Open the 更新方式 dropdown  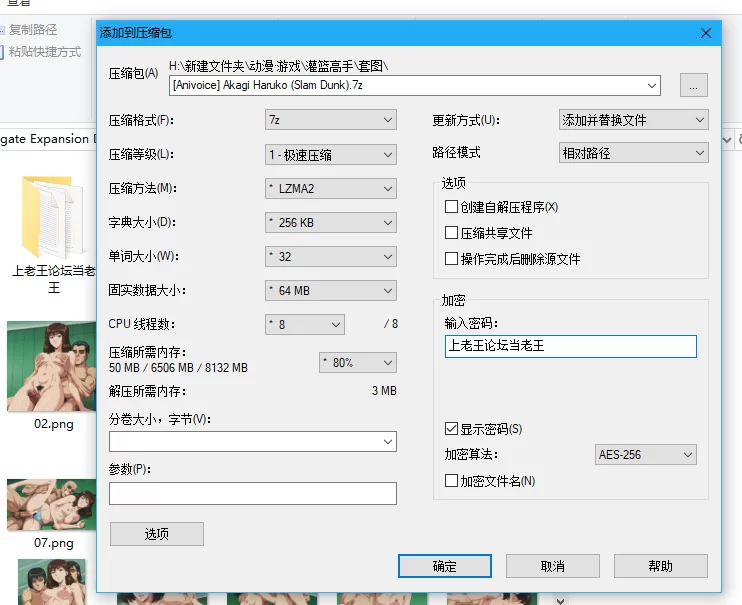pyautogui.click(x=634, y=120)
